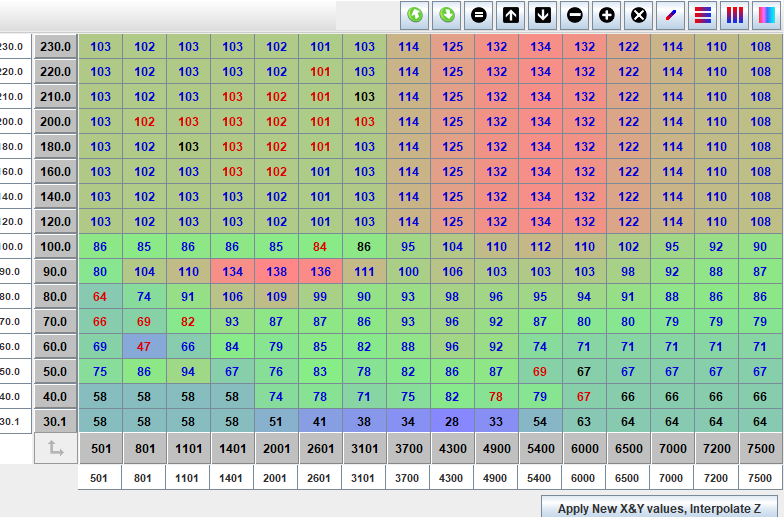
Task: Click Apply New X&Y values, Interpolate Z
Action: pyautogui.click(x=658, y=508)
